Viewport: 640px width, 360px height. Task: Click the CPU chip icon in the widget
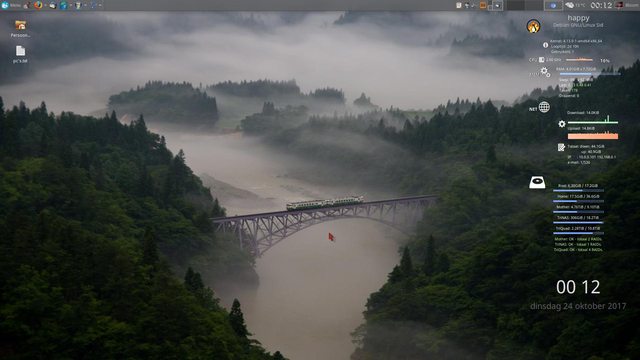click(x=542, y=60)
